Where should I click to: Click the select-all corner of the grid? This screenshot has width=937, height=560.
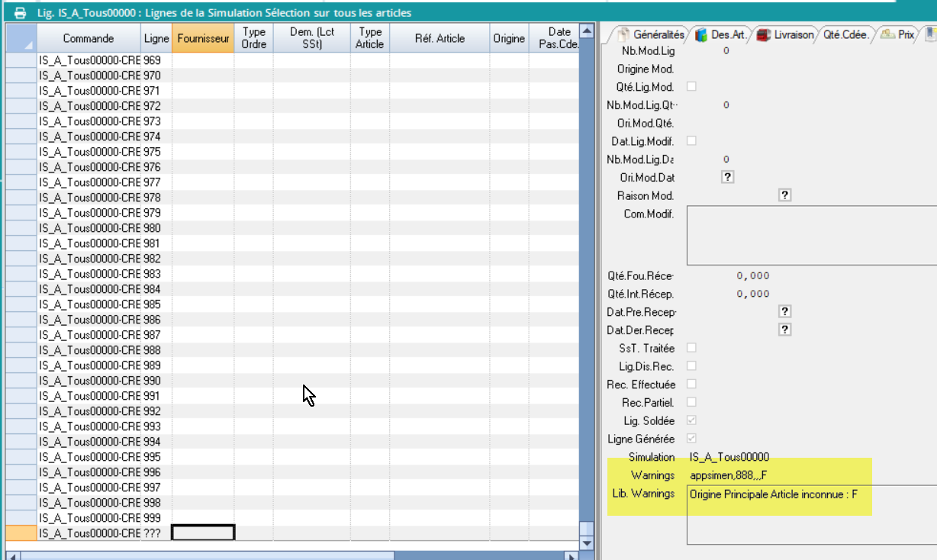pyautogui.click(x=21, y=38)
